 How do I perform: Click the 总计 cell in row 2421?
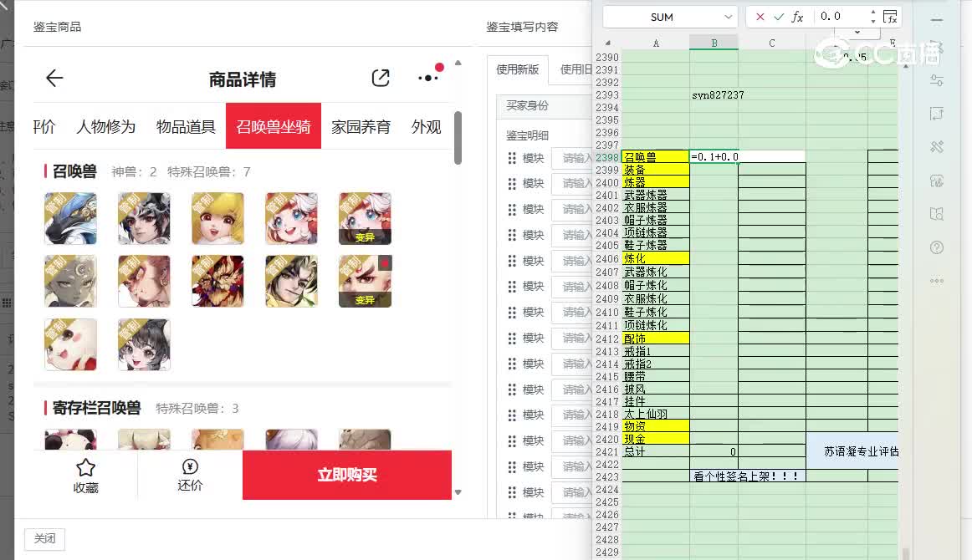tap(655, 451)
